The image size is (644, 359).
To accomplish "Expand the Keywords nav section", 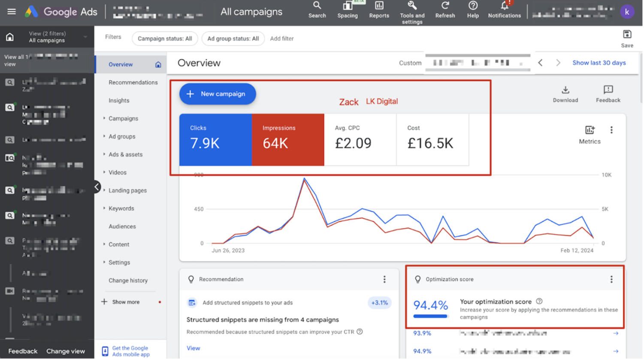I will pyautogui.click(x=104, y=208).
